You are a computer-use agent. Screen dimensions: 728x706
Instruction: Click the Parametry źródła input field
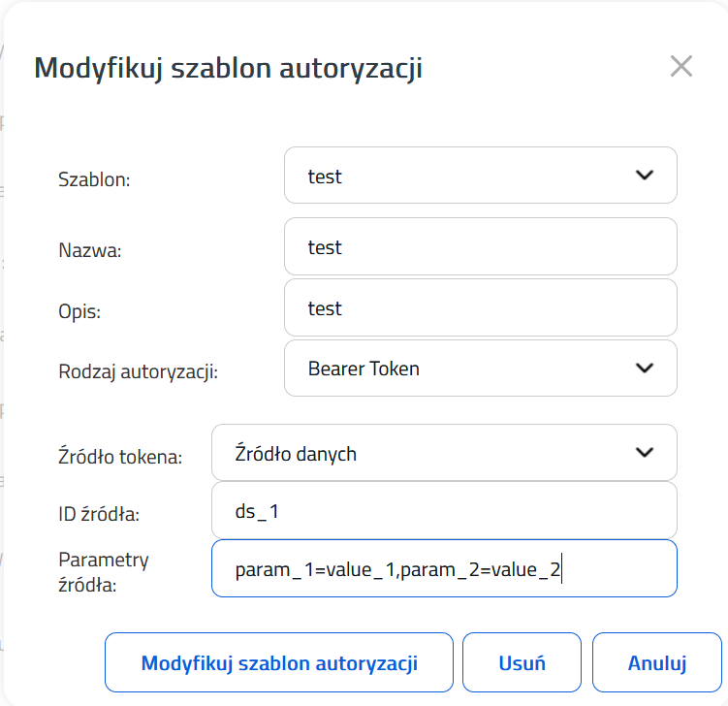(x=444, y=568)
